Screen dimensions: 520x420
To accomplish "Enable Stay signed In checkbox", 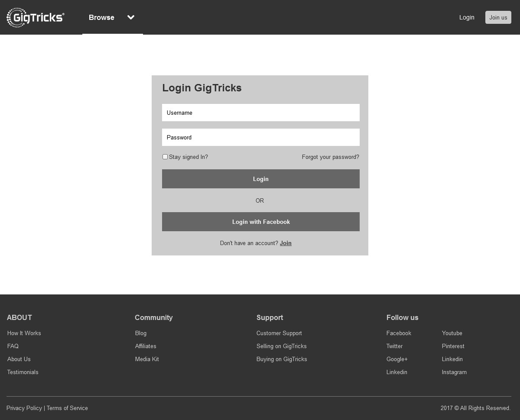I will click(165, 157).
